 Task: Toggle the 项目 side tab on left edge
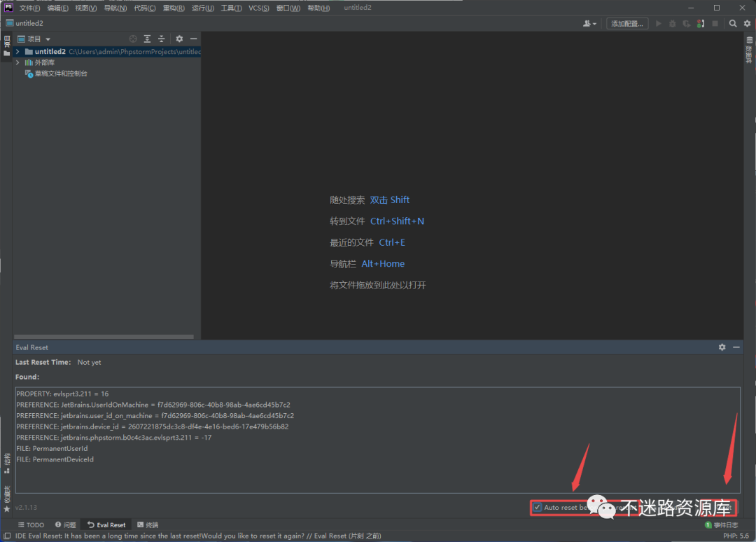coord(7,46)
